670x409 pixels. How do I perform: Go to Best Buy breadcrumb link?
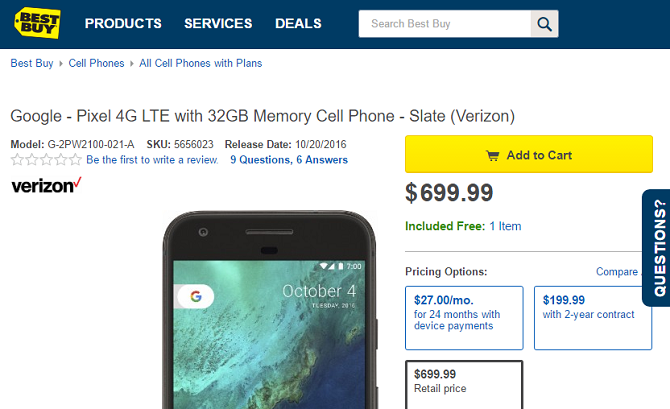[x=32, y=63]
